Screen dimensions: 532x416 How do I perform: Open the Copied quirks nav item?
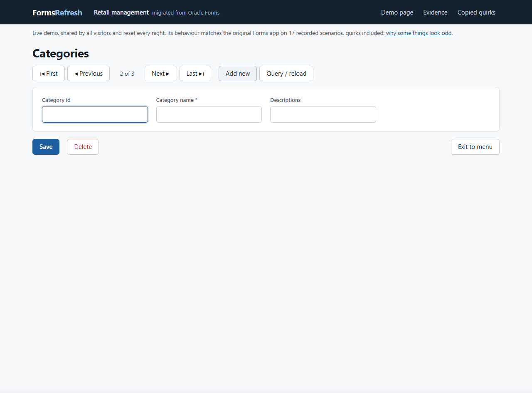pos(476,12)
